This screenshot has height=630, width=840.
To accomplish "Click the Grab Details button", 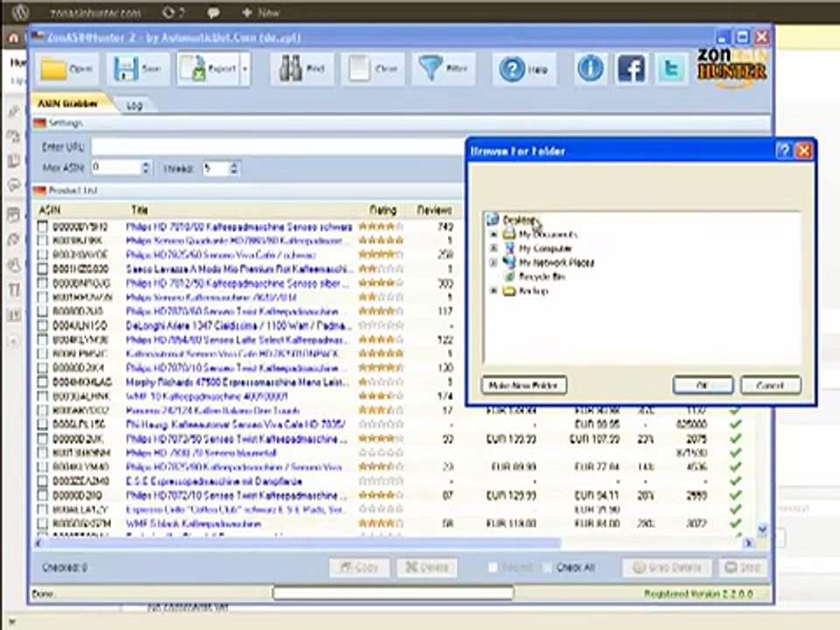I will 667,567.
